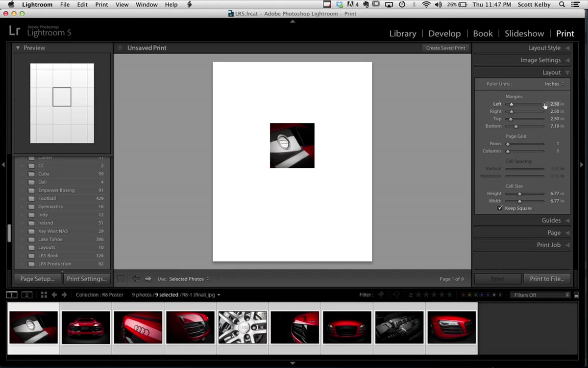
Task: Open the Use Selected Photos dropdown
Action: tap(189, 279)
